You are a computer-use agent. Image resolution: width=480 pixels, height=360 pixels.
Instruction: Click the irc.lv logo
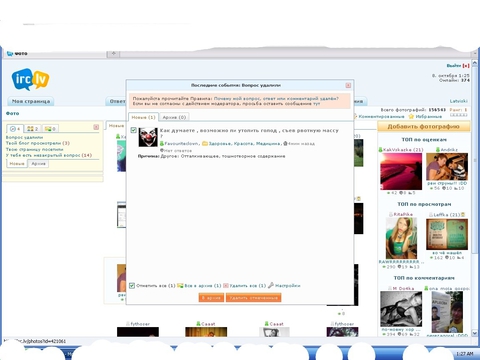click(x=30, y=79)
